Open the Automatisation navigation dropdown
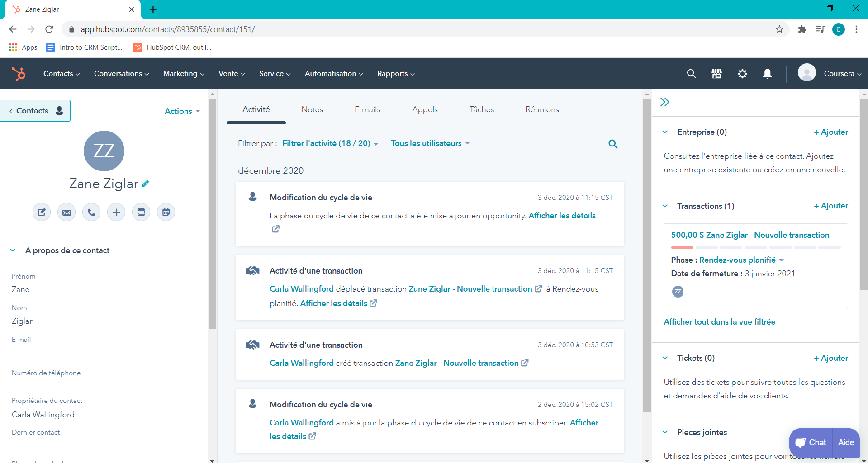 point(334,74)
